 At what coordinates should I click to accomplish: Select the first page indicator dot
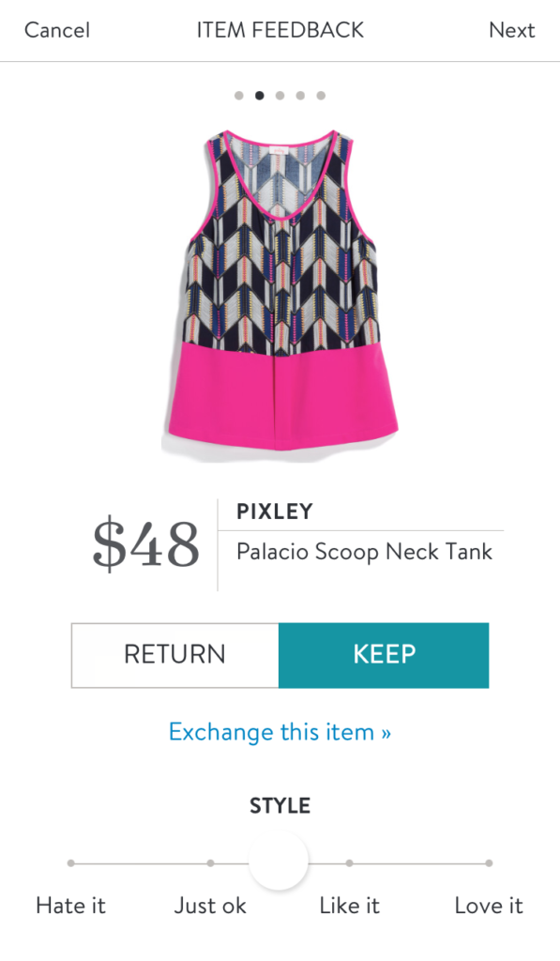coord(239,96)
